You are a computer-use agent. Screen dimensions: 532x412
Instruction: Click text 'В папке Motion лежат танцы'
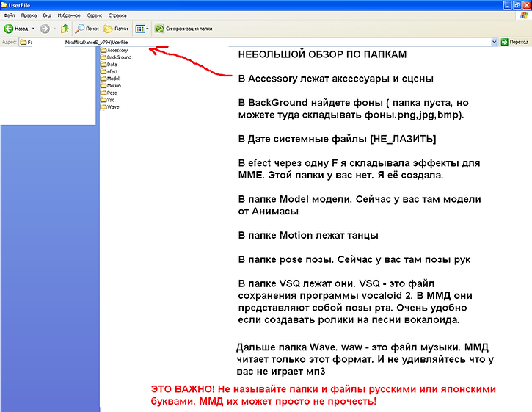tap(308, 236)
